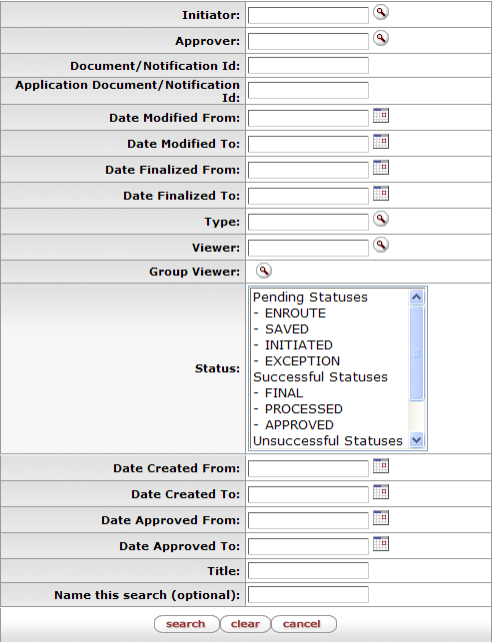Open the Initiator lookup magnifier icon
The width and height of the screenshot is (492, 642).
381,13
